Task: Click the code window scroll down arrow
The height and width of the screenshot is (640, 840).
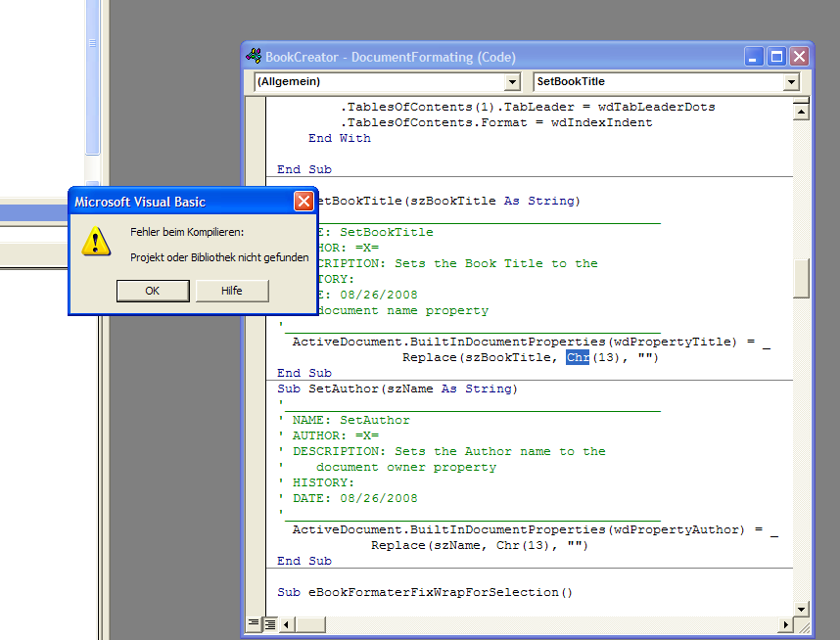Action: point(801,609)
